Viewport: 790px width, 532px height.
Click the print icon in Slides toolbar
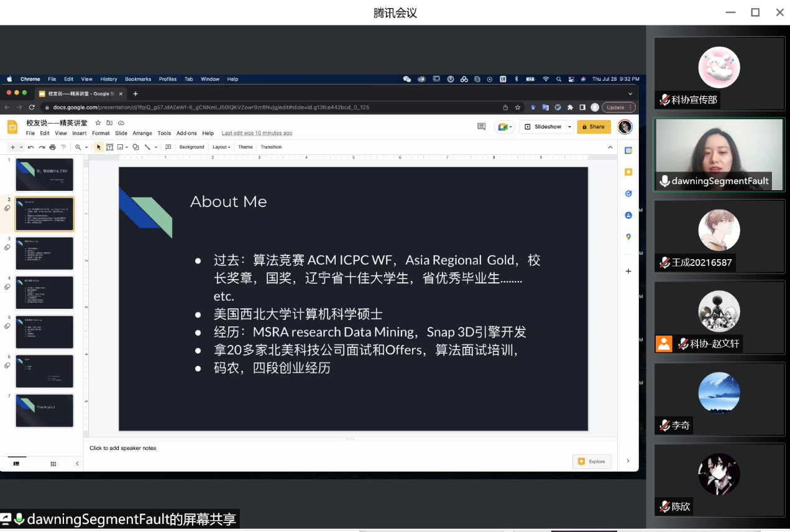(52, 147)
